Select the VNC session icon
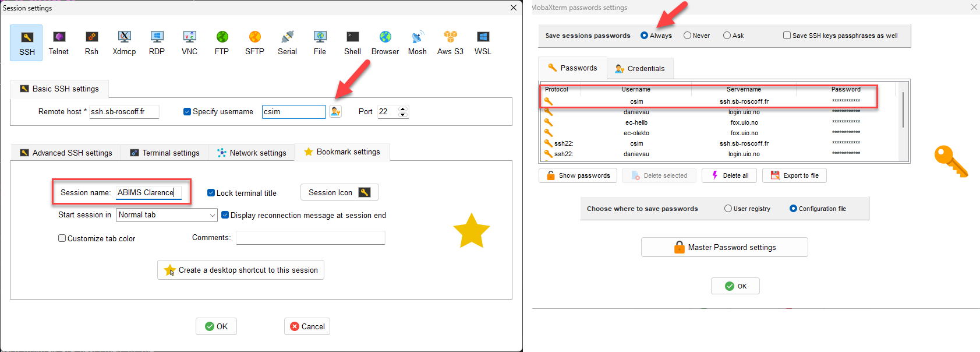 click(189, 43)
